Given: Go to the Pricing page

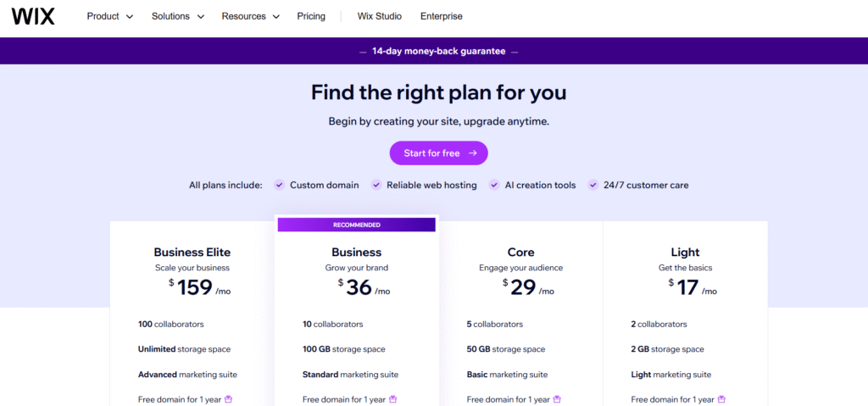Looking at the screenshot, I should (x=311, y=16).
